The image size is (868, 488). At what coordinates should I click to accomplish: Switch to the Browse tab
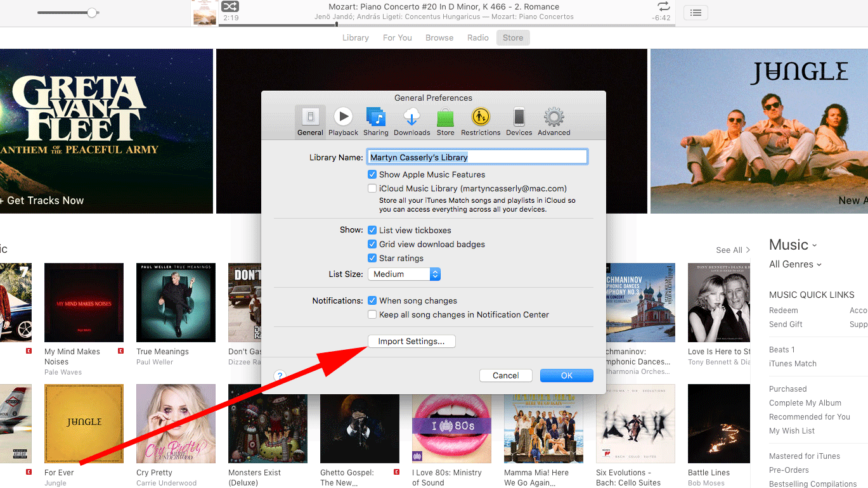[439, 37]
